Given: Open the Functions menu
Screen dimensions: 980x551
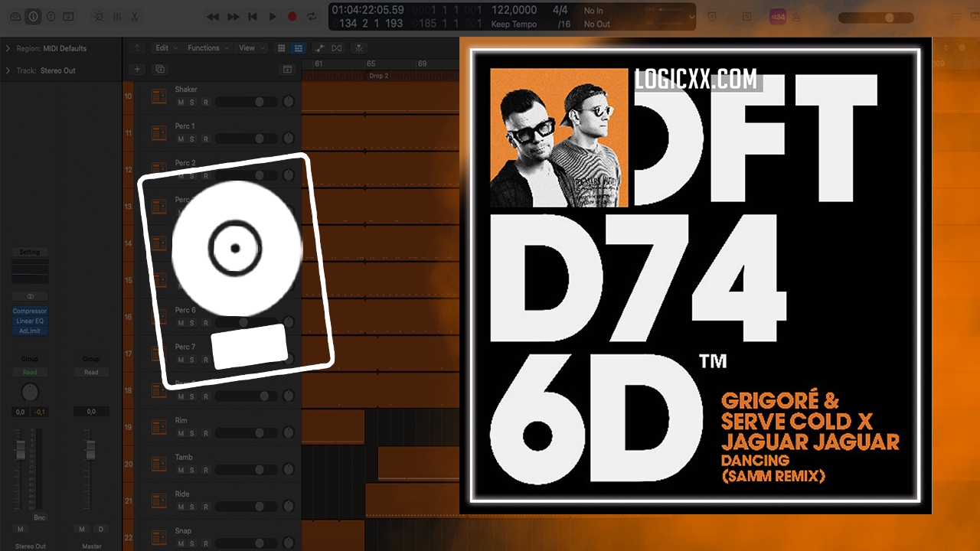Looking at the screenshot, I should click(207, 47).
